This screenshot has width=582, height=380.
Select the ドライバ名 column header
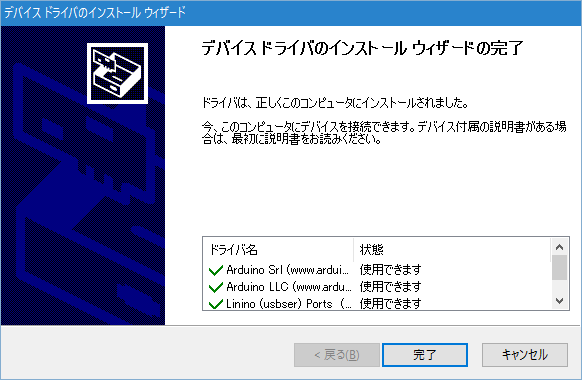pos(278,250)
